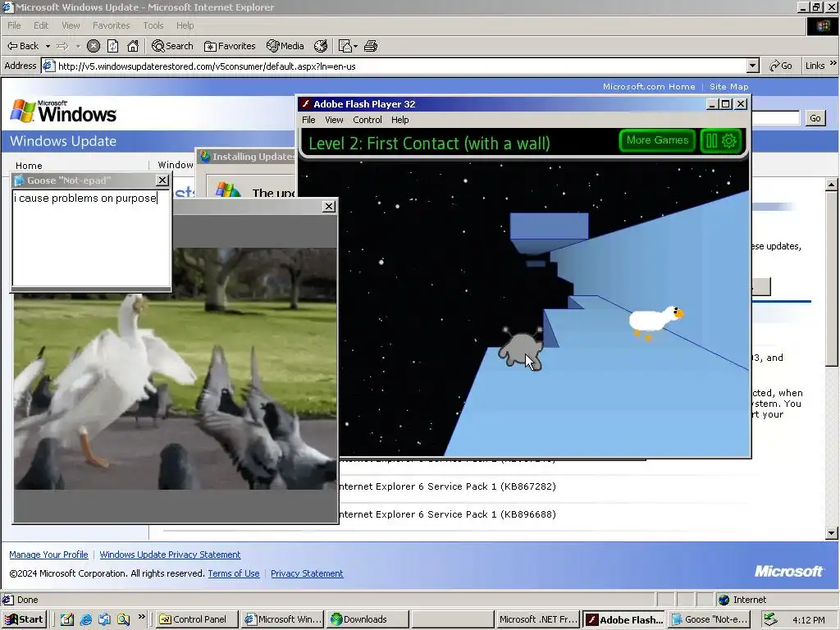This screenshot has height=630, width=840.
Task: Open the Site Map link
Action: pyautogui.click(x=728, y=86)
